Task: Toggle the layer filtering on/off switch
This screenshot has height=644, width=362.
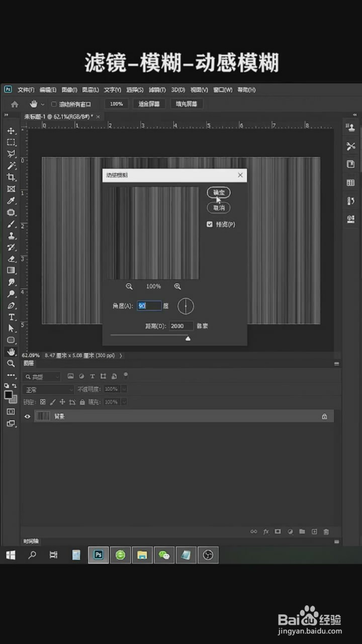Action: pyautogui.click(x=126, y=375)
